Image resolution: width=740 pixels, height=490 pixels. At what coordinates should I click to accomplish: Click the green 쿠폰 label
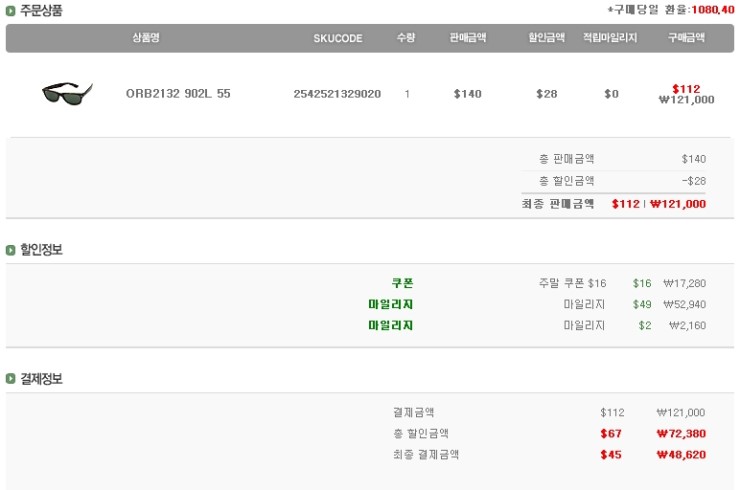402,283
